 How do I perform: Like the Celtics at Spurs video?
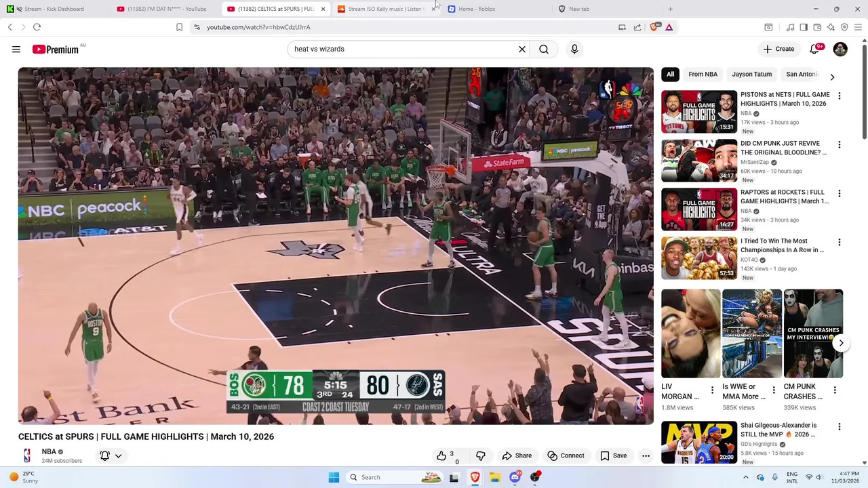click(x=446, y=455)
